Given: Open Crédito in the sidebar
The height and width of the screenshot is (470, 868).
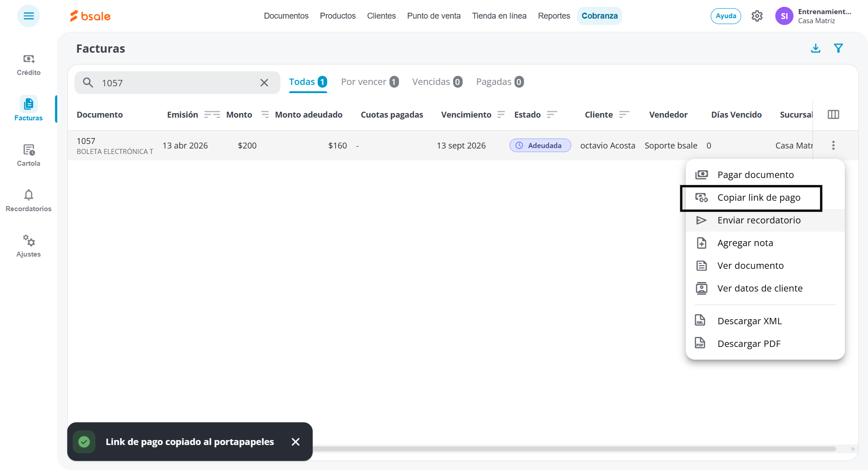Looking at the screenshot, I should [x=29, y=65].
